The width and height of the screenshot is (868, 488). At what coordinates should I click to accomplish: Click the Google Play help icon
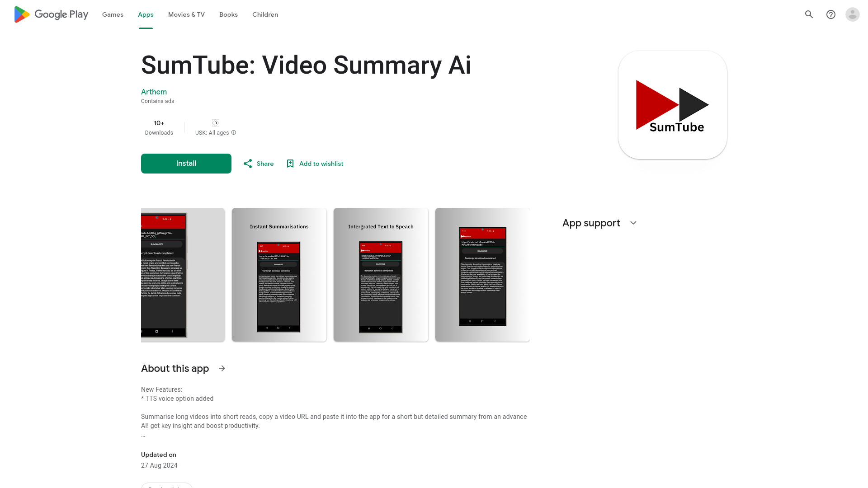pyautogui.click(x=831, y=14)
